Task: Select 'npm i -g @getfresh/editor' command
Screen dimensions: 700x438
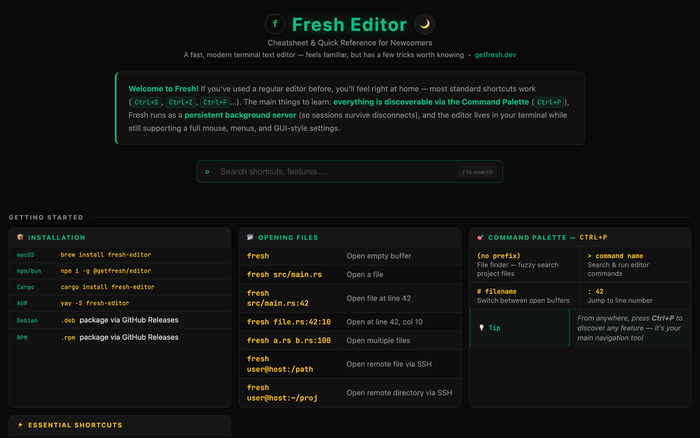Action: tap(106, 271)
